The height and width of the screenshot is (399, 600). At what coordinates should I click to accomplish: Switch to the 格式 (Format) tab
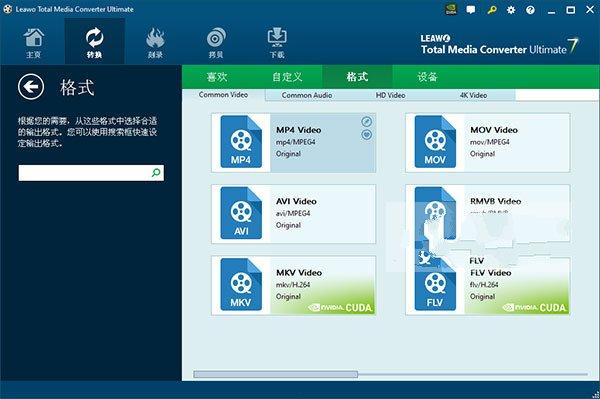[x=357, y=77]
